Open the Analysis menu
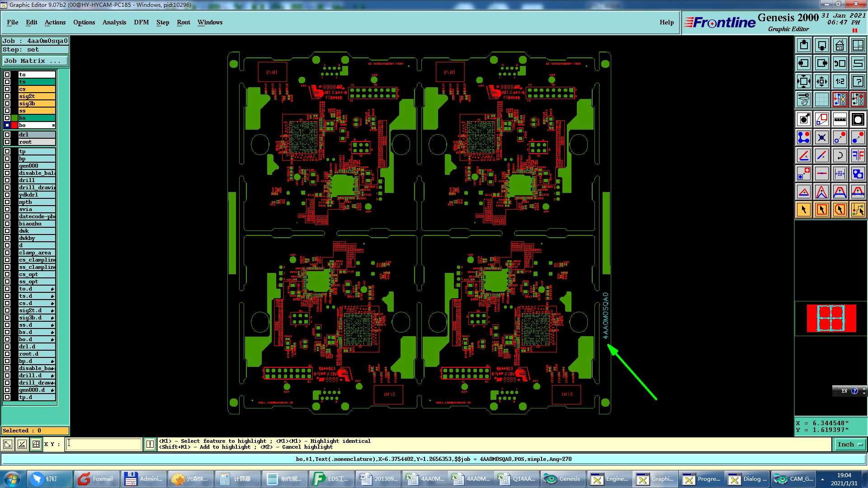This screenshot has height=488, width=868. 114,22
